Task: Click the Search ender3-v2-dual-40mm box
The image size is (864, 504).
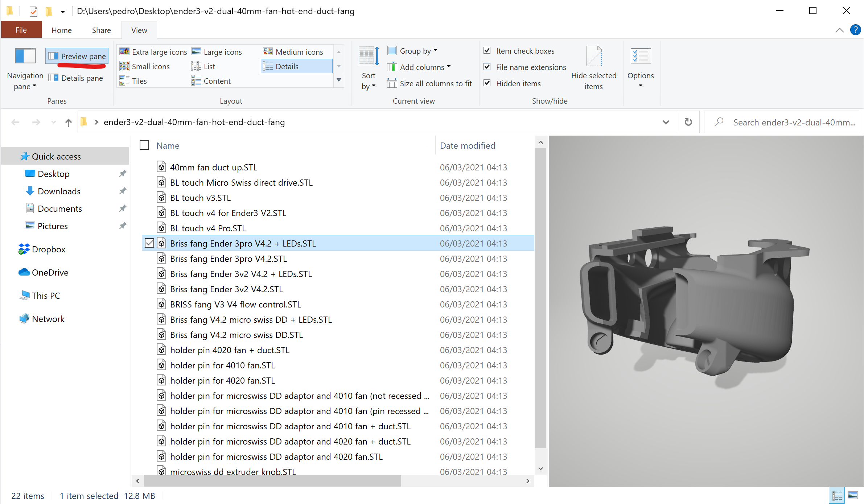Action: coord(782,122)
